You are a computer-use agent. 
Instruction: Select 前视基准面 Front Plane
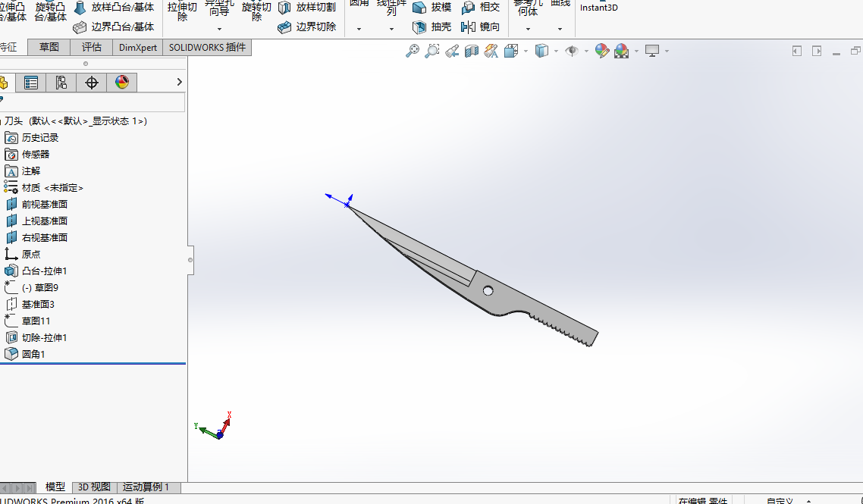point(44,204)
